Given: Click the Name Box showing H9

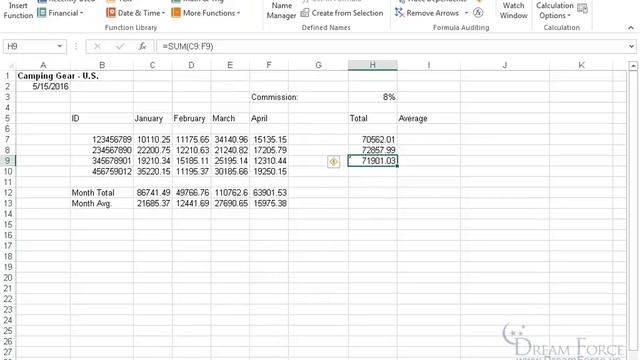Looking at the screenshot, I should coord(29,46).
